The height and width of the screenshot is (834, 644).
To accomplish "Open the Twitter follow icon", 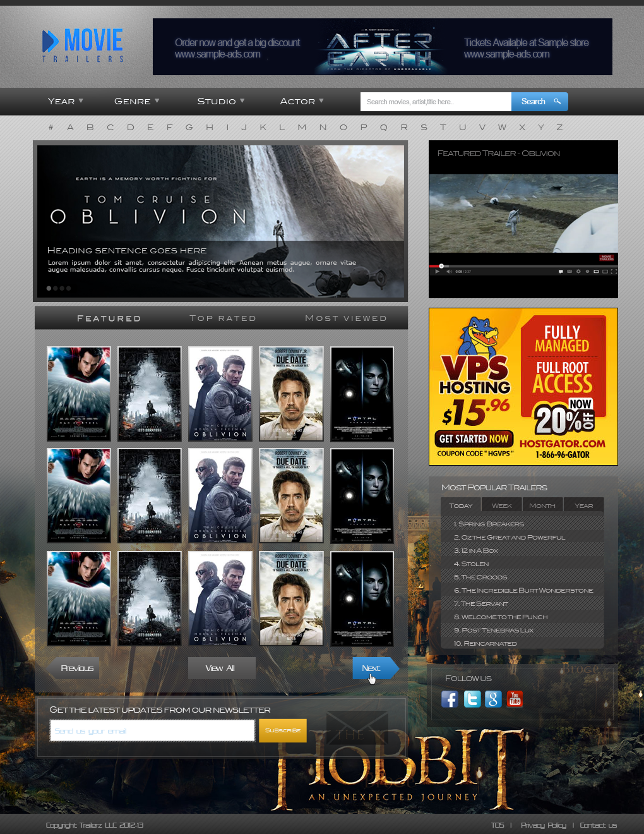I will [472, 699].
